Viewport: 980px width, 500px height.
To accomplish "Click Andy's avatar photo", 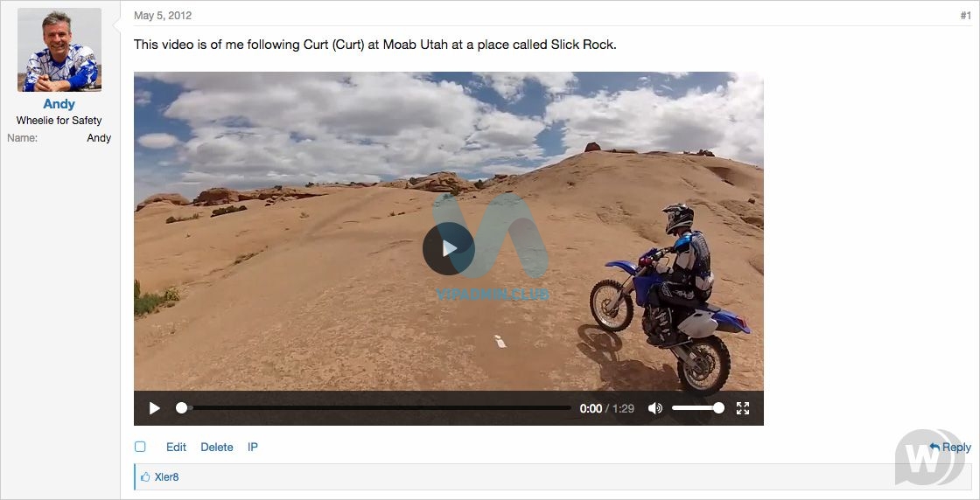I will point(59,50).
